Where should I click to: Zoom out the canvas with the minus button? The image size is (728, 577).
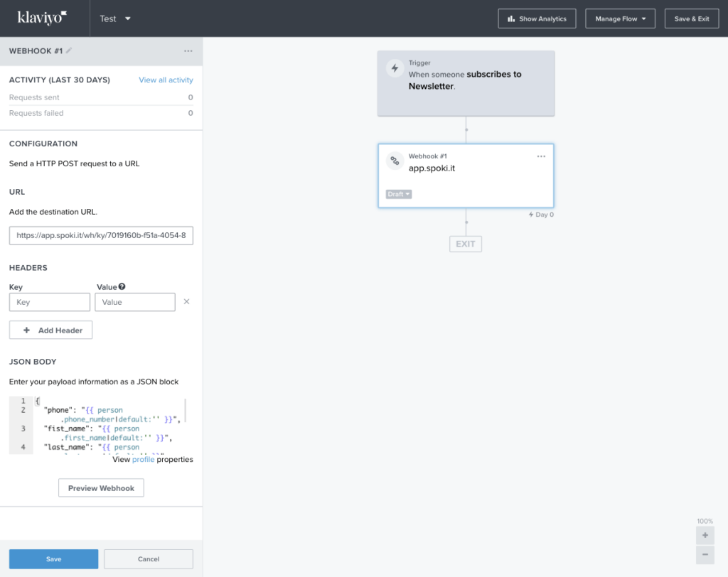[x=705, y=554]
